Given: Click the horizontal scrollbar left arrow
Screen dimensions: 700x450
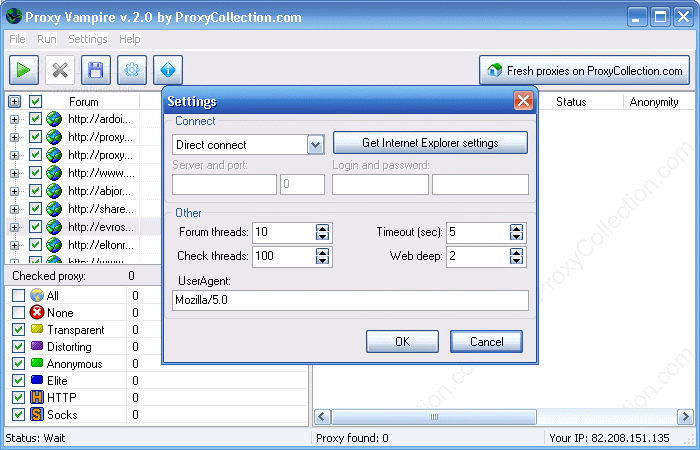Looking at the screenshot, I should point(322,417).
